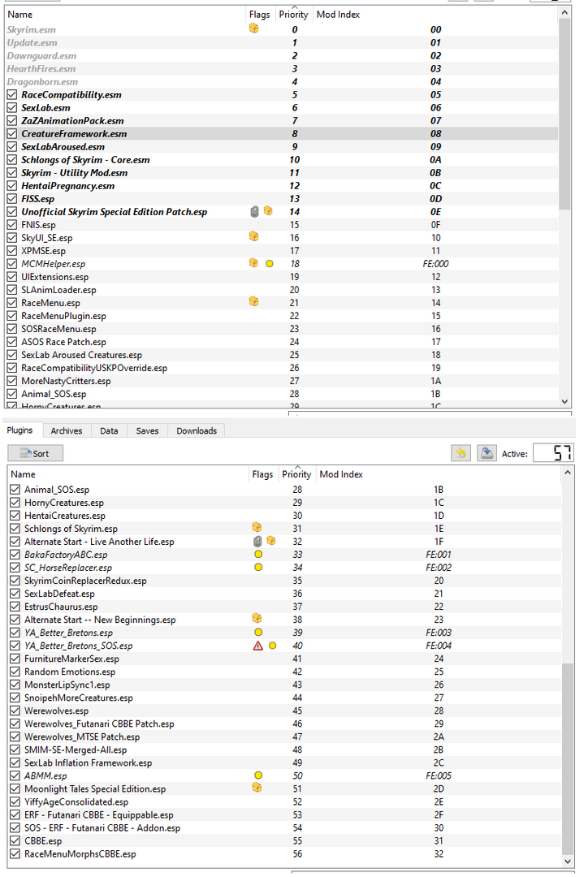This screenshot has width=588, height=877.
Task: Click the down arrow on the upper list scrollbar
Action: pyautogui.click(x=564, y=402)
